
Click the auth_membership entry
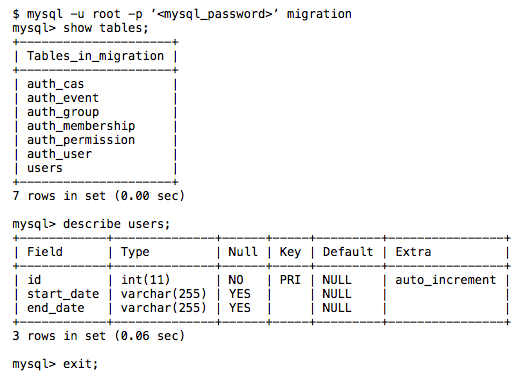81,126
